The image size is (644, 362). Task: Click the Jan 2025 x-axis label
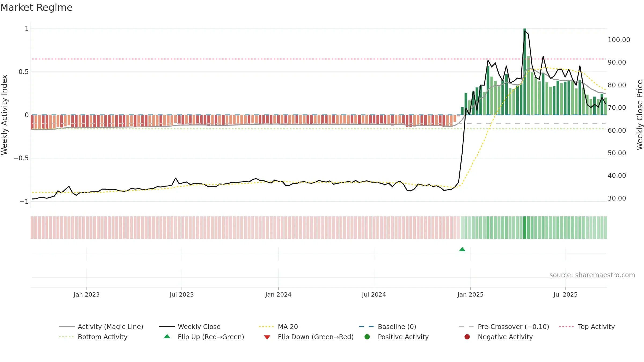click(x=470, y=294)
